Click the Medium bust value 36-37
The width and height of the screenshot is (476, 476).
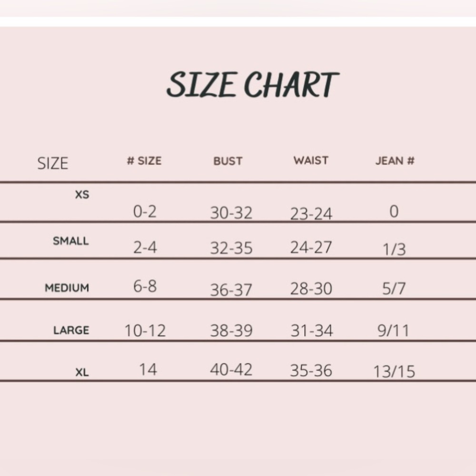coord(231,289)
